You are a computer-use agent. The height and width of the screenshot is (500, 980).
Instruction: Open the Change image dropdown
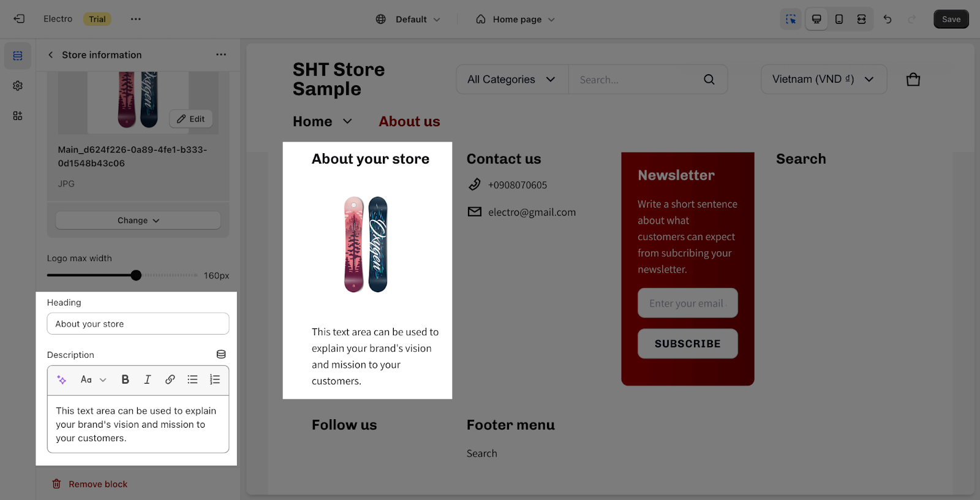click(x=138, y=221)
